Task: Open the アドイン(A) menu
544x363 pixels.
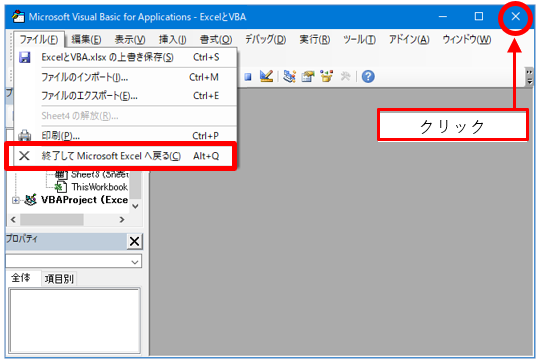Action: coord(409,40)
